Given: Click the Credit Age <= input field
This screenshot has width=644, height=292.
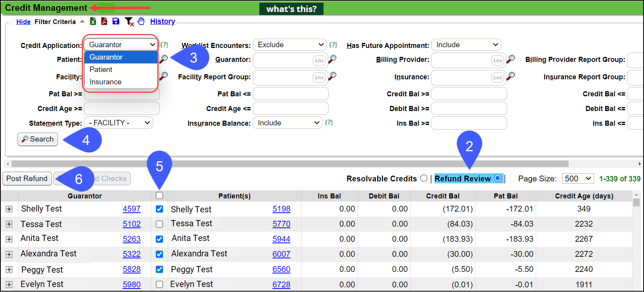Looking at the screenshot, I should 290,108.
